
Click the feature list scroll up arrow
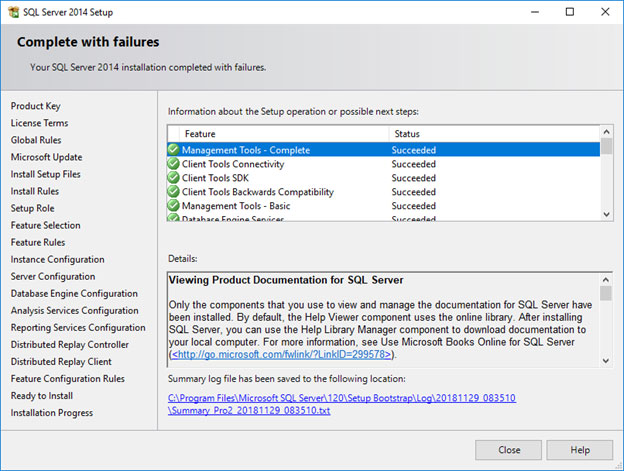coord(606,132)
